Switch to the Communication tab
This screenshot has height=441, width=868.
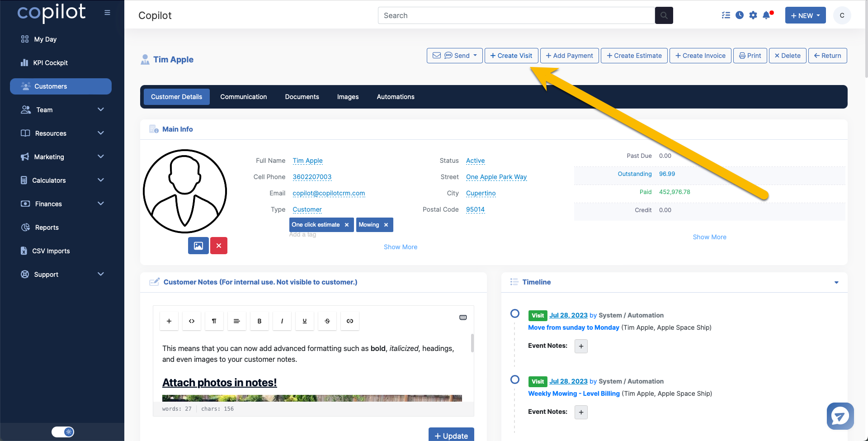click(x=244, y=97)
